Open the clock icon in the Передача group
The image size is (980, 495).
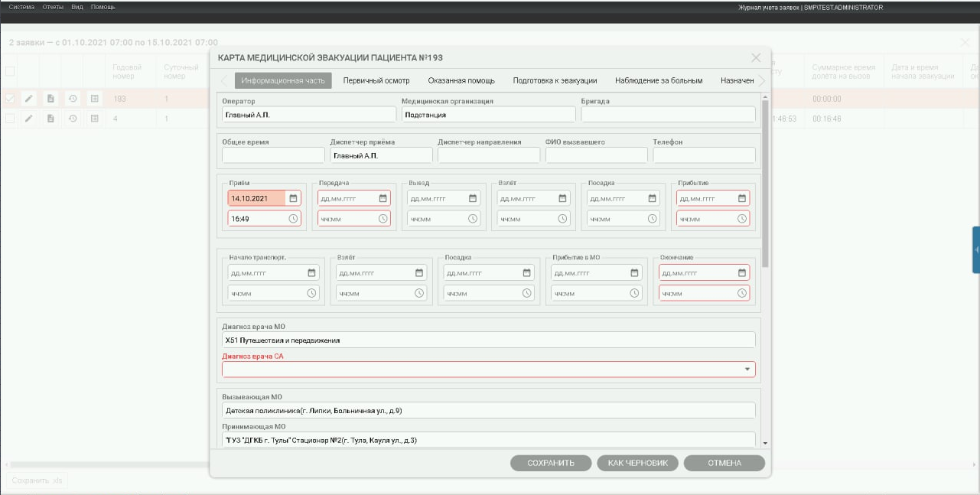[383, 218]
